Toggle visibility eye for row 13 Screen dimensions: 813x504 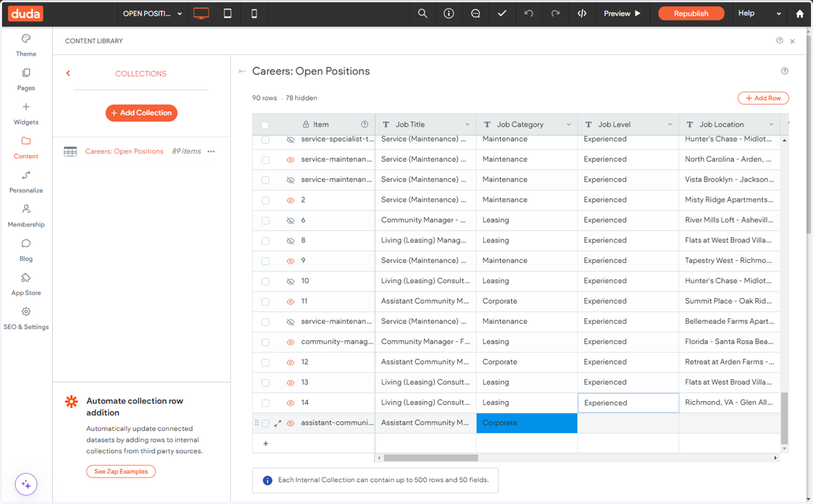click(291, 383)
